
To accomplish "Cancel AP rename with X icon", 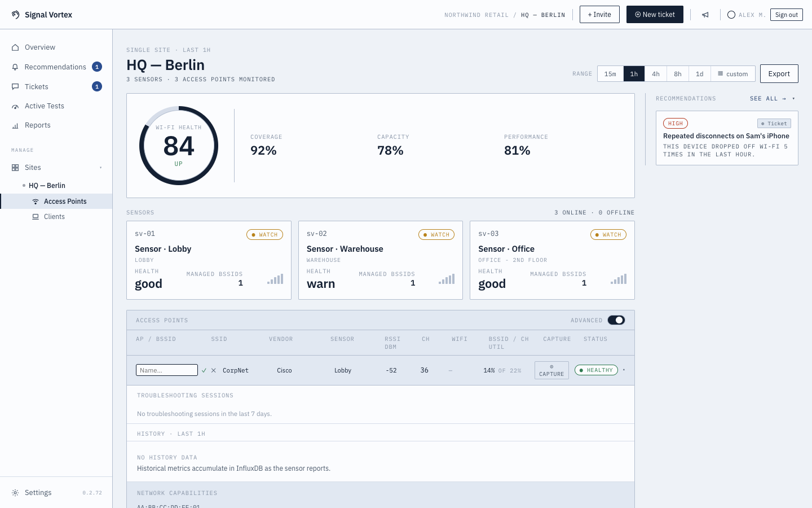I will pos(213,370).
